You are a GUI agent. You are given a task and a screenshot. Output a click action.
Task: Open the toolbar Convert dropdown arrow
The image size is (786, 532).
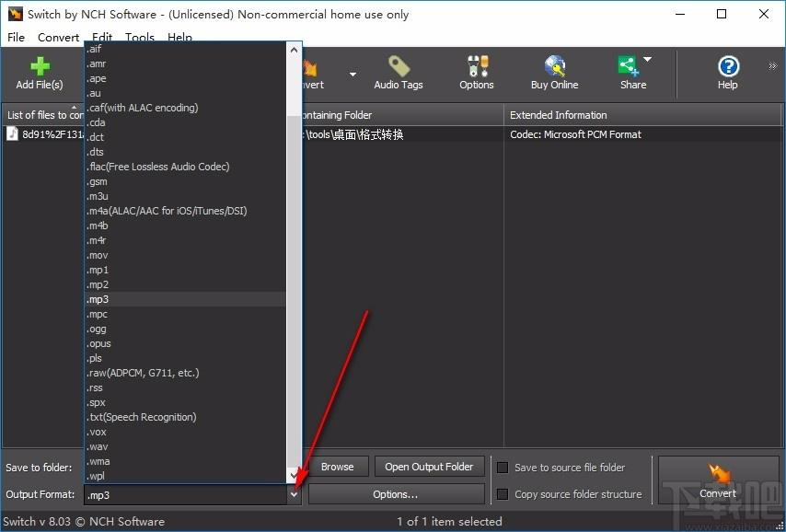(353, 75)
